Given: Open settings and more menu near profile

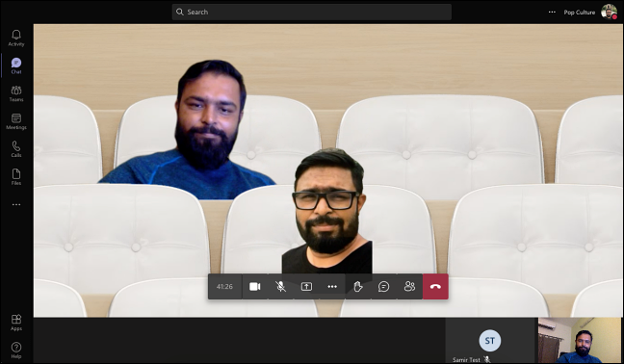Looking at the screenshot, I should click(552, 12).
